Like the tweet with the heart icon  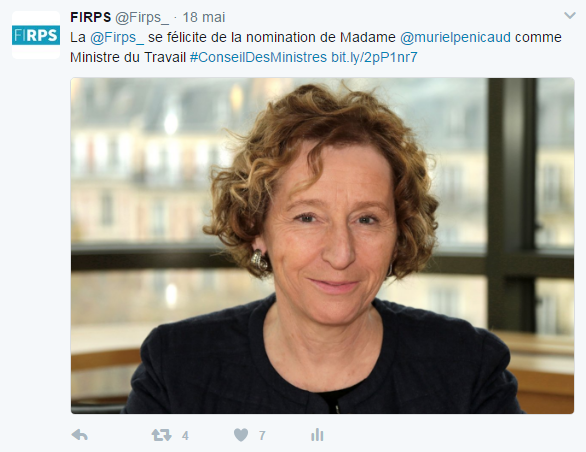click(x=241, y=435)
